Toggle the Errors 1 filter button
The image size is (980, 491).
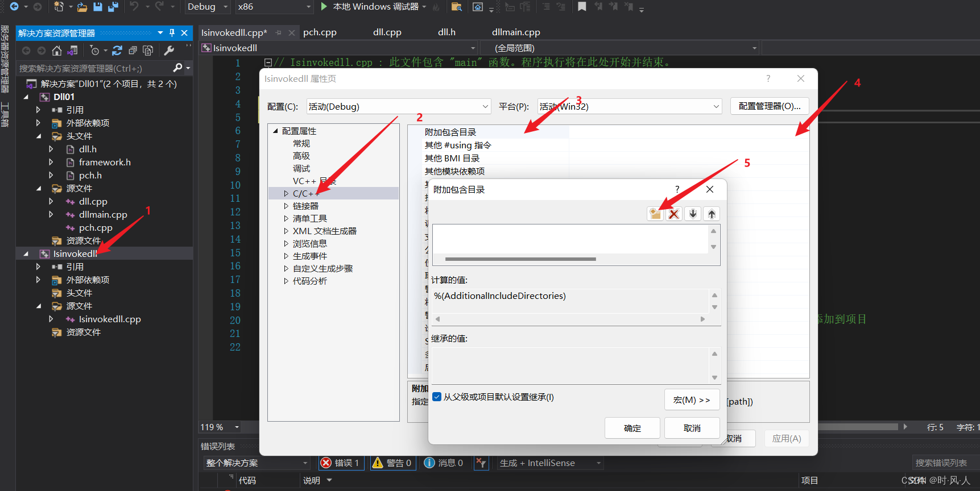pyautogui.click(x=341, y=463)
